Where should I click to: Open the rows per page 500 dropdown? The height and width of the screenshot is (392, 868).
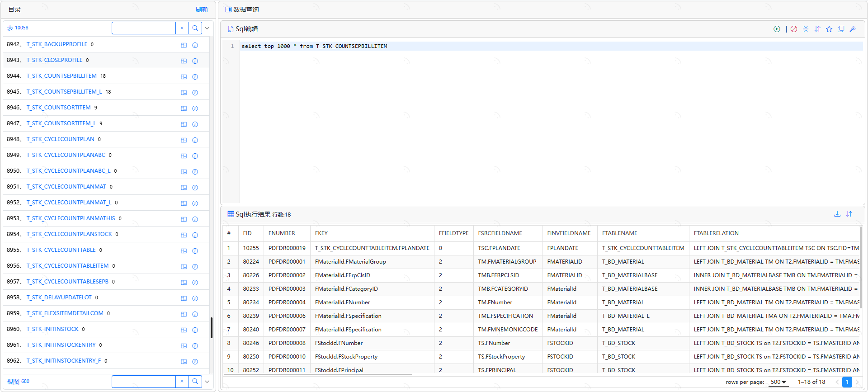(x=778, y=382)
